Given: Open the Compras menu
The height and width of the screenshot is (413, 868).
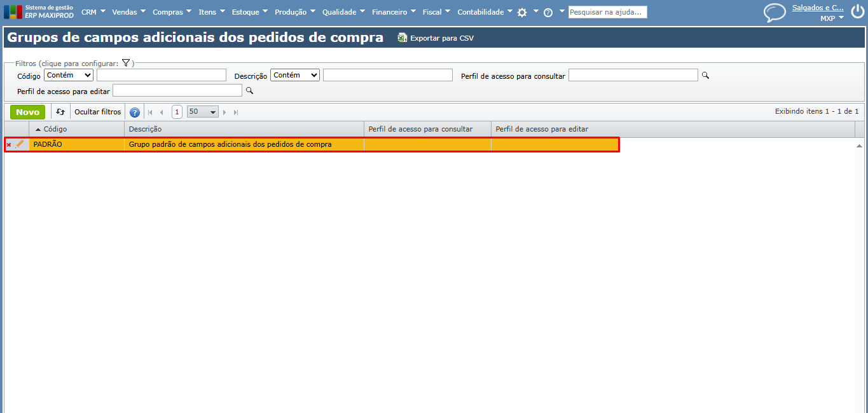Looking at the screenshot, I should pyautogui.click(x=172, y=12).
